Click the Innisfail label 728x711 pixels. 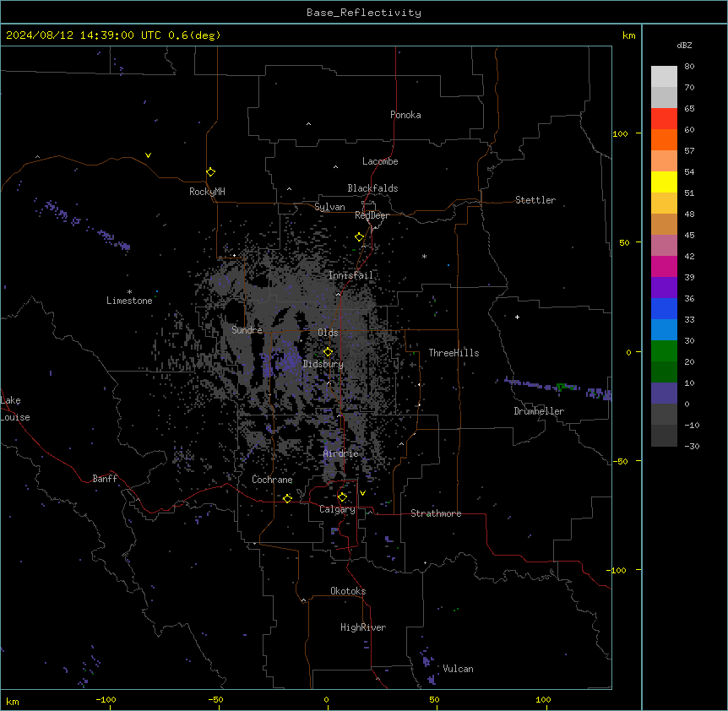350,275
